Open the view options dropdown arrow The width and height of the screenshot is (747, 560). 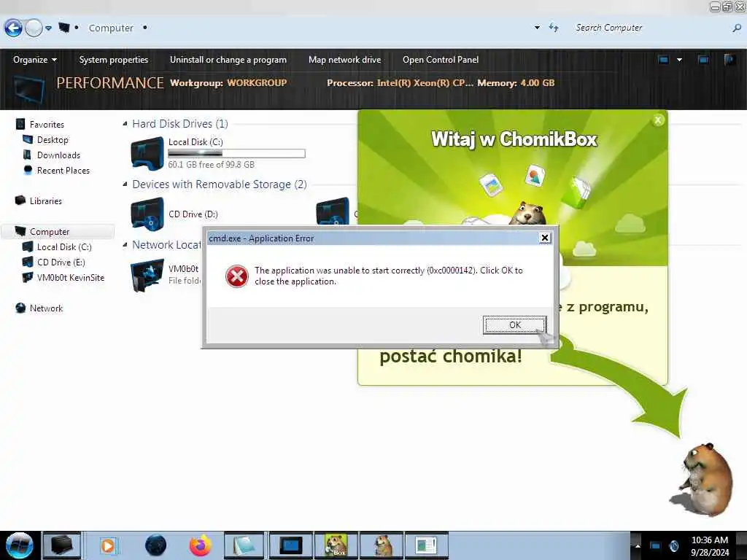(x=679, y=60)
